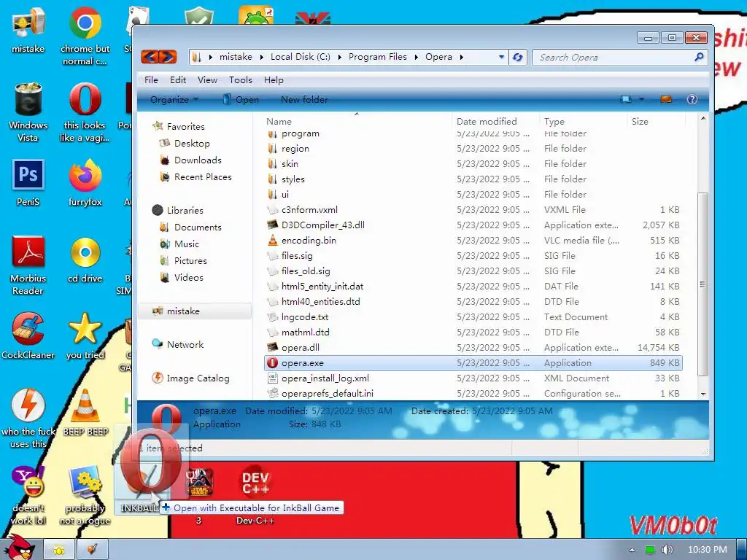747x560 pixels.
Task: Select Recent Places in navigation pane
Action: (x=203, y=177)
